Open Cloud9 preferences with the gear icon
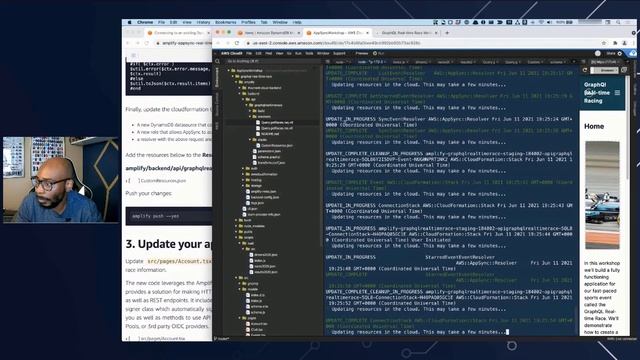640x360 pixels. click(x=620, y=53)
